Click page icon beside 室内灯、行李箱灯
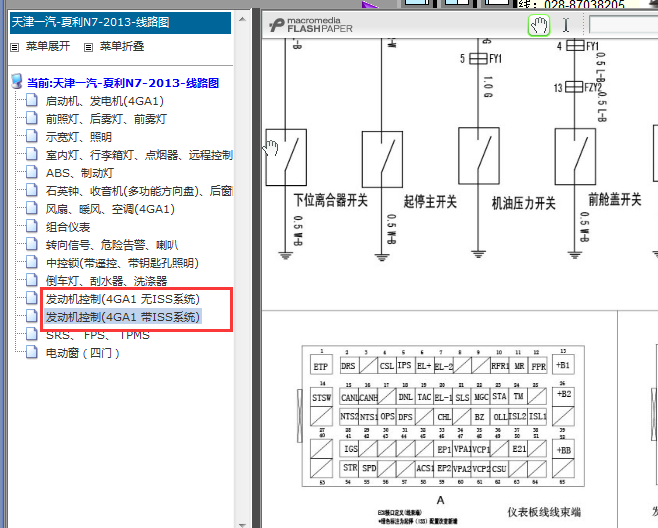This screenshot has height=528, width=658. (32, 154)
